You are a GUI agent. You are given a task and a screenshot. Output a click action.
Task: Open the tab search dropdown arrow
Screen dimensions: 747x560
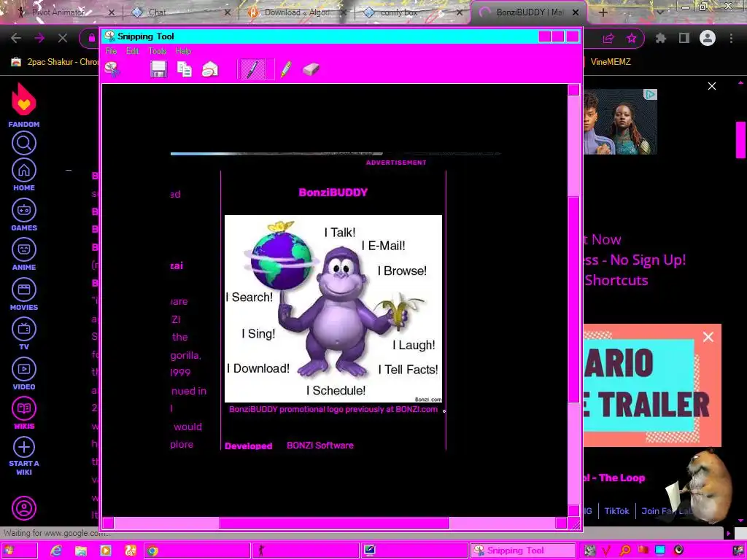click(659, 13)
